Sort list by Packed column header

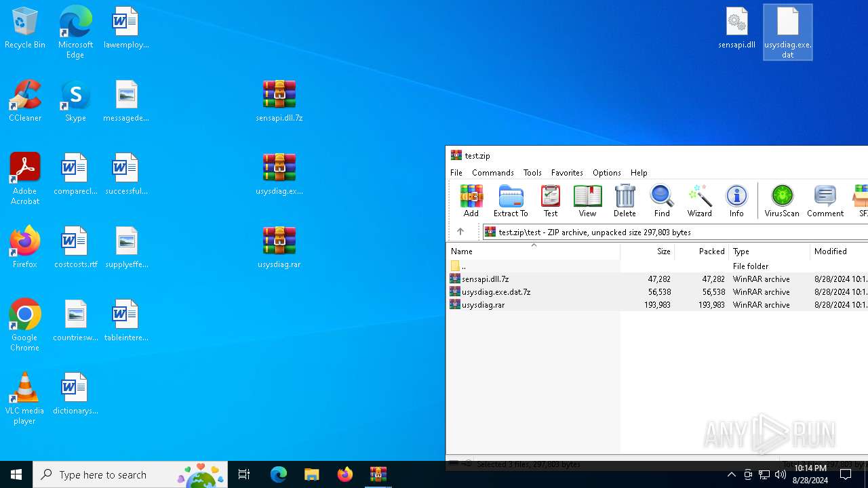702,251
